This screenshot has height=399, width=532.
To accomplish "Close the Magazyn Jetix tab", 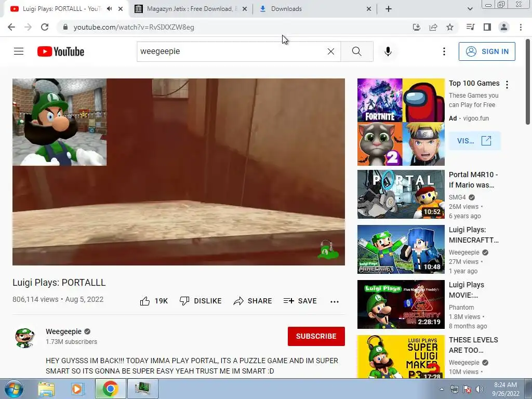I will (x=245, y=9).
